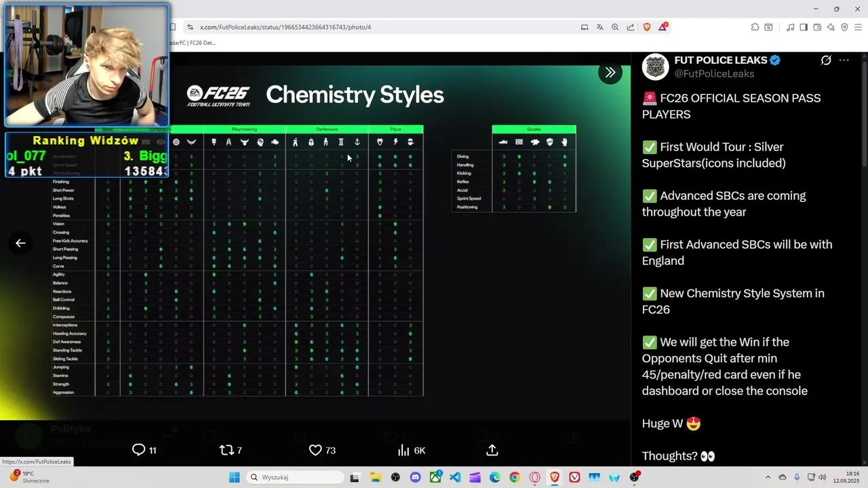The width and height of the screenshot is (868, 488).
Task: Open the Leo AI sparkle icon
Action: tap(831, 27)
